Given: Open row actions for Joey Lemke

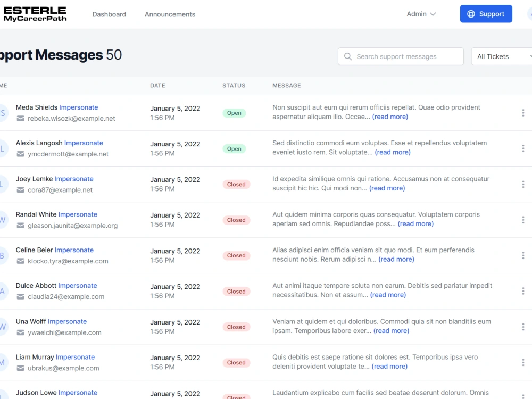Looking at the screenshot, I should [x=523, y=184].
